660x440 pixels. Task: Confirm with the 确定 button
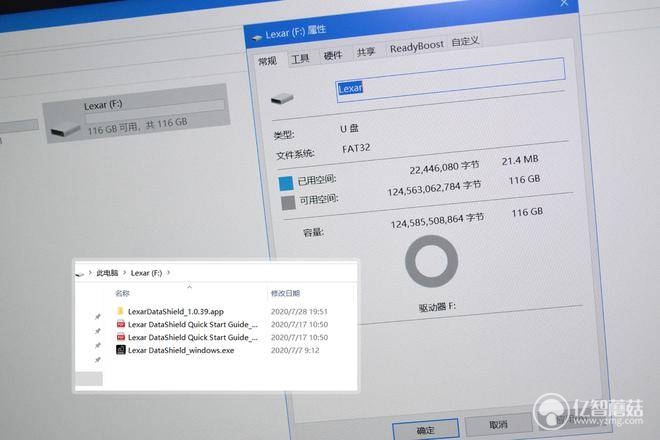(x=426, y=429)
